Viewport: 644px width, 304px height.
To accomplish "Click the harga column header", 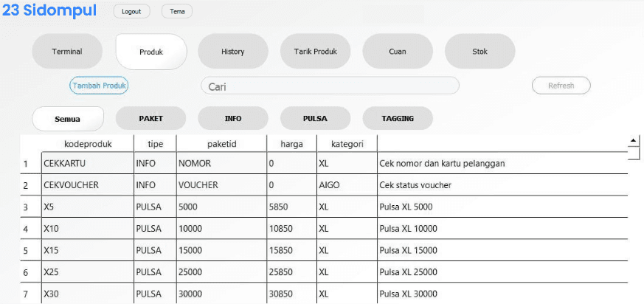I will pos(291,144).
